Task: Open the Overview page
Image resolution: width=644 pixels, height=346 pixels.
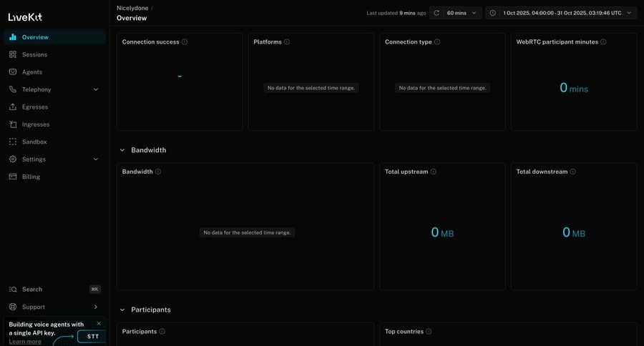Action: pyautogui.click(x=54, y=37)
